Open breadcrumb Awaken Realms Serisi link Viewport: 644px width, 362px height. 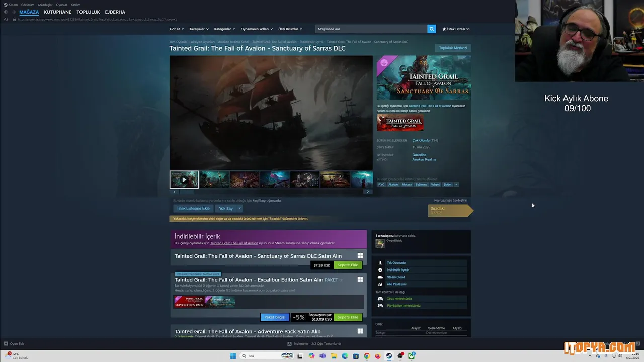(x=233, y=42)
